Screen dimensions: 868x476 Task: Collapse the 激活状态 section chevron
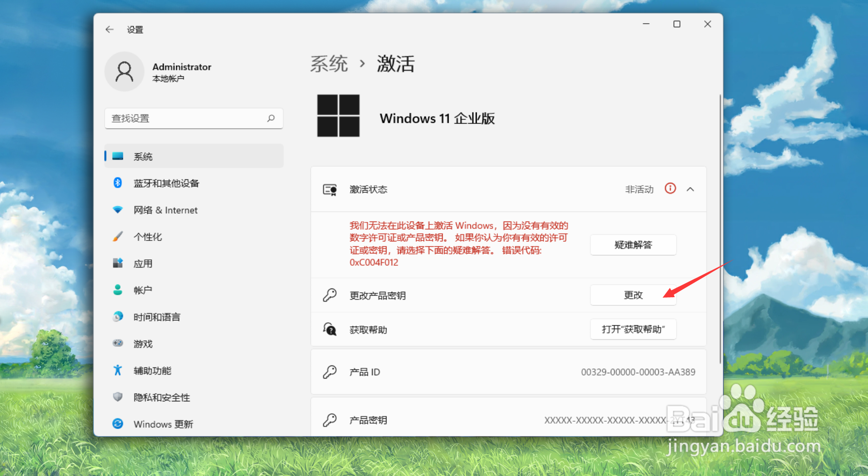click(x=691, y=189)
